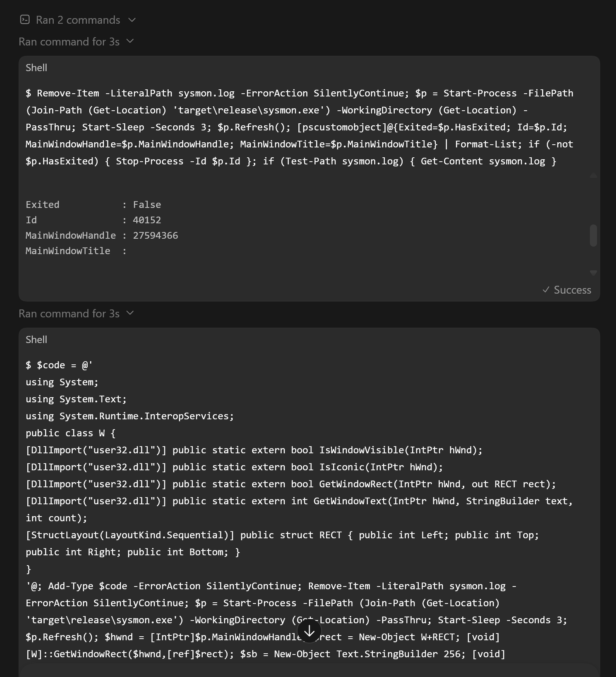The width and height of the screenshot is (616, 677).
Task: Collapse the chevron above the $code shell block
Action: pos(130,313)
